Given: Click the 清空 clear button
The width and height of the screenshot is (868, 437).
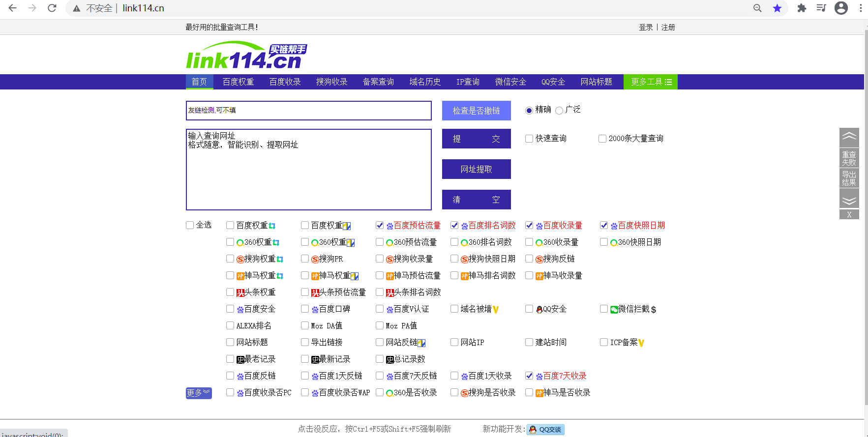Looking at the screenshot, I should [x=477, y=200].
